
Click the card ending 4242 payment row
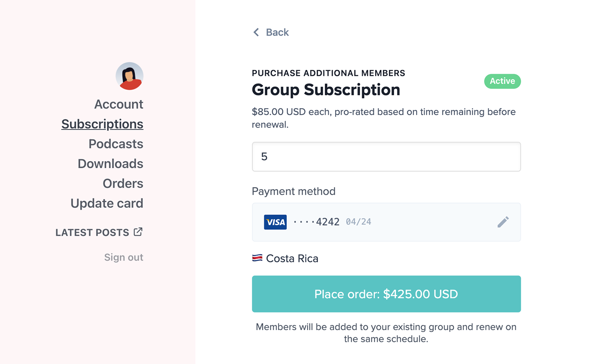point(386,222)
